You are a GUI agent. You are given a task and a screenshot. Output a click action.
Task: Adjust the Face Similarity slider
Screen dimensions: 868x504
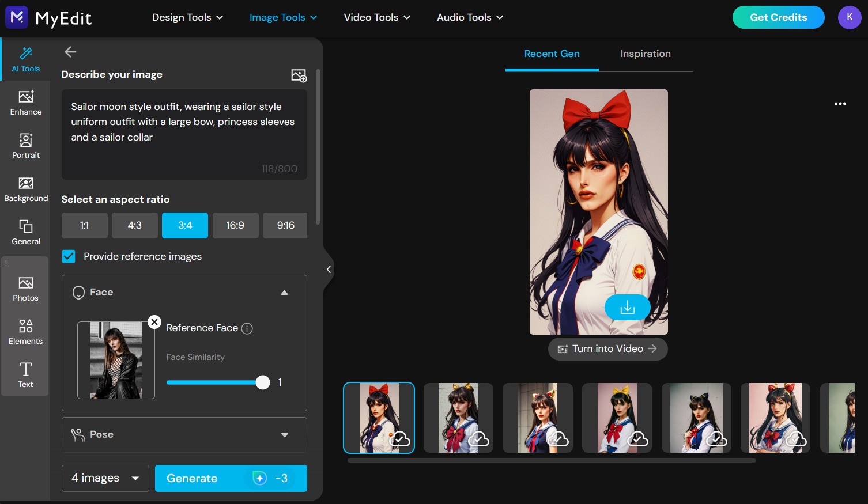[263, 382]
